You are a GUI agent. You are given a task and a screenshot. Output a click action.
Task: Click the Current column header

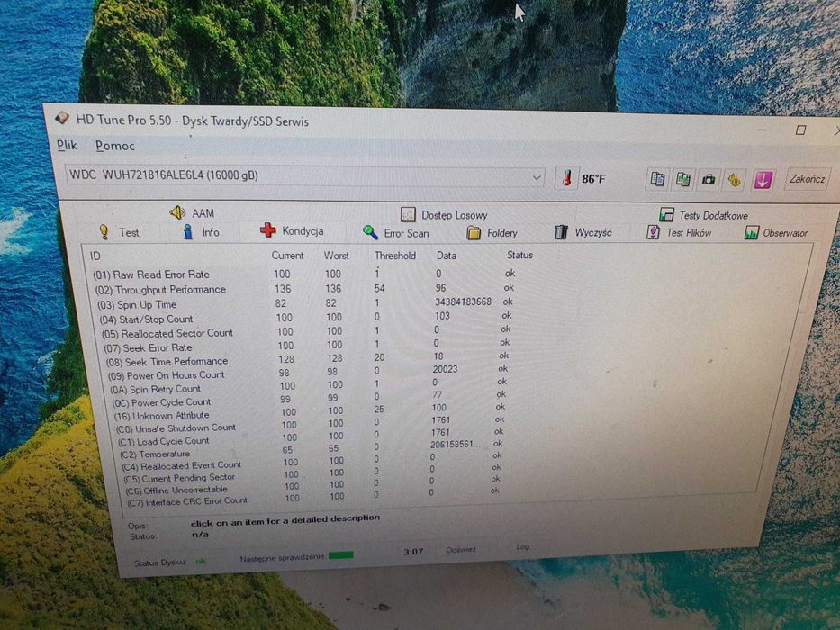pos(287,256)
